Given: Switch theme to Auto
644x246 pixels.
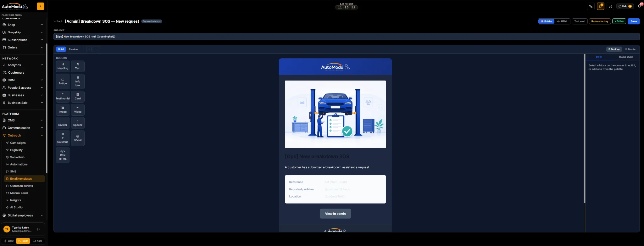Looking at the screenshot, I should [x=37, y=241].
